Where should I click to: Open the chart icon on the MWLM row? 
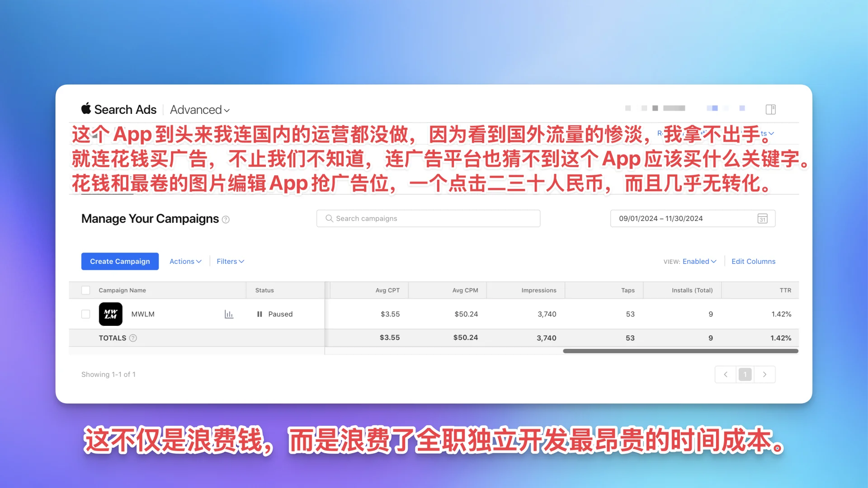(229, 314)
